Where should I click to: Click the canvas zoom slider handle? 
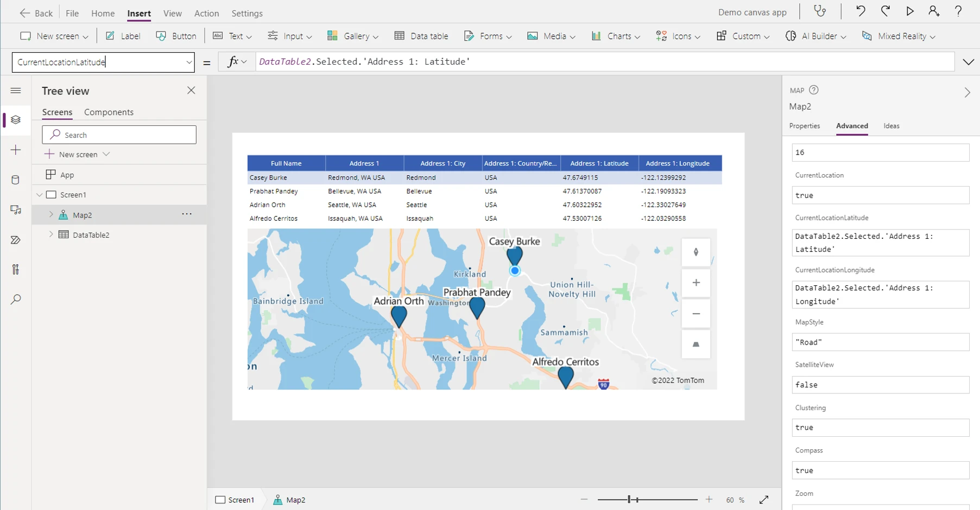[x=629, y=499]
